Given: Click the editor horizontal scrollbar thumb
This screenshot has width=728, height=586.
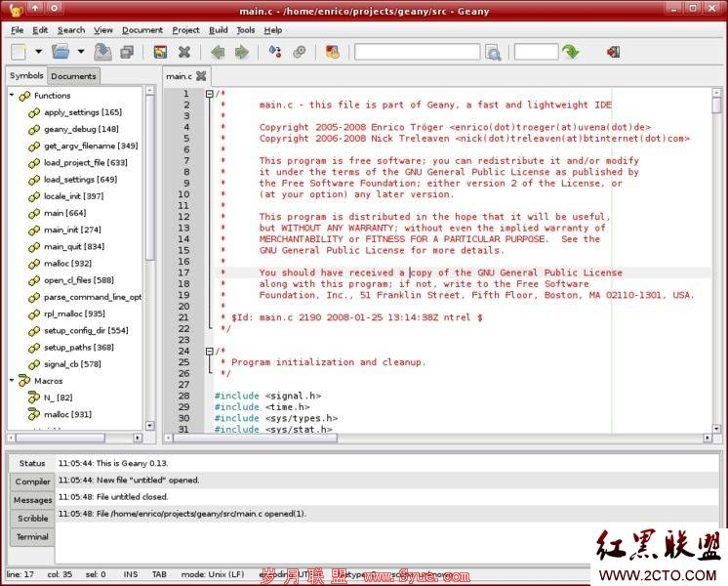Looking at the screenshot, I should [256, 438].
